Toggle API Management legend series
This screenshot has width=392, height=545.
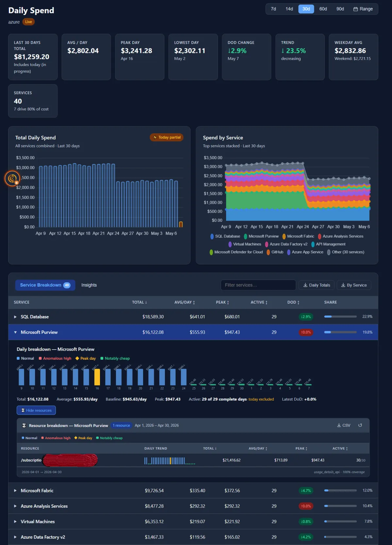coord(328,244)
